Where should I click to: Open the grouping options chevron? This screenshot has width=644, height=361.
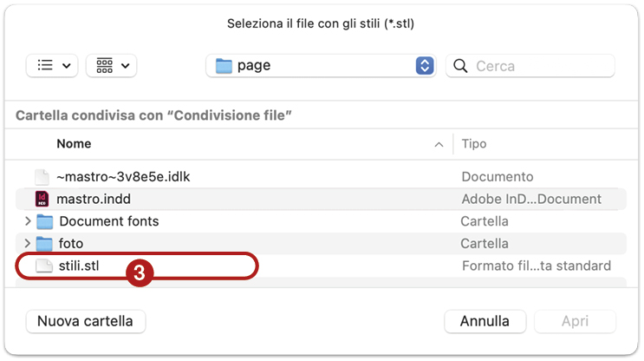click(x=126, y=66)
